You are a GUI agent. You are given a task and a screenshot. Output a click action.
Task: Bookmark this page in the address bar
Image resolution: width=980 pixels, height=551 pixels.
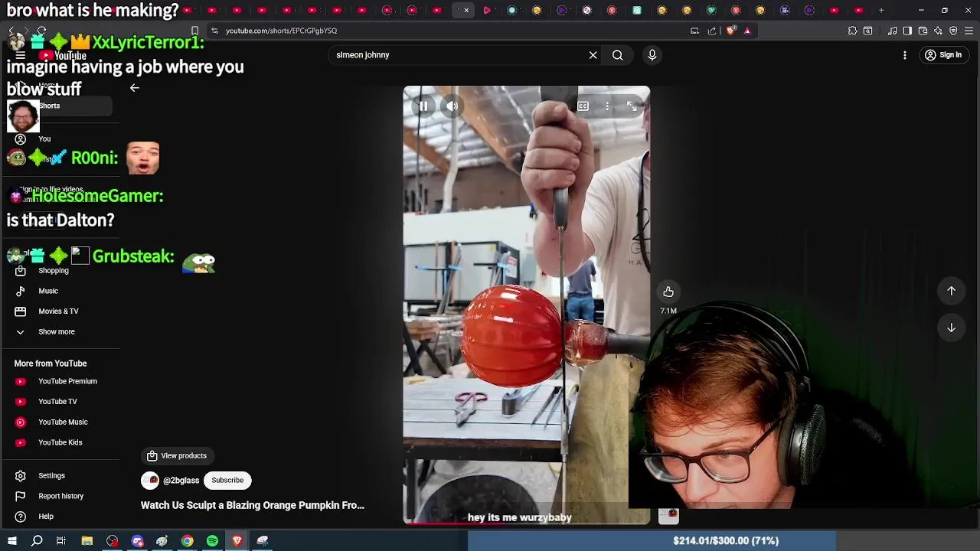click(194, 31)
